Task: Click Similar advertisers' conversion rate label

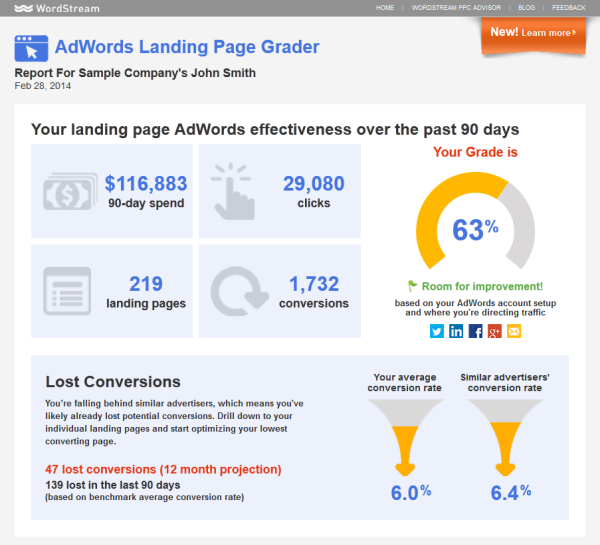Action: [505, 382]
